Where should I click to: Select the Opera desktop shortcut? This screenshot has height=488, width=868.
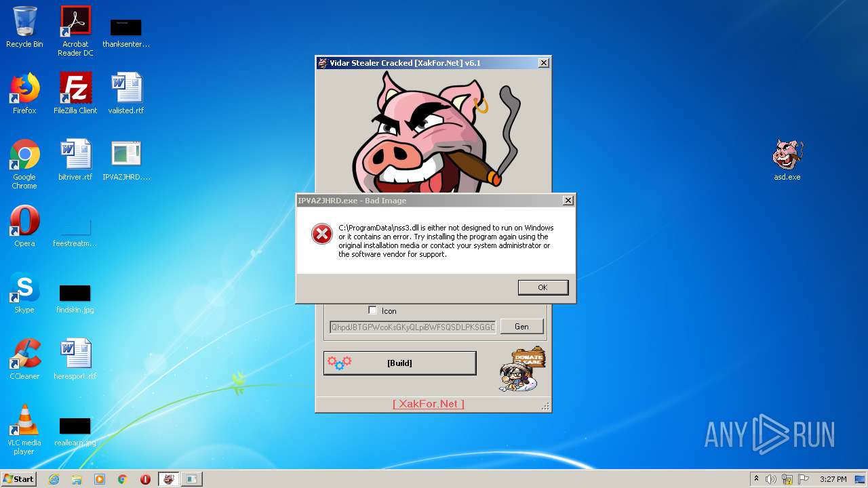pyautogui.click(x=24, y=226)
